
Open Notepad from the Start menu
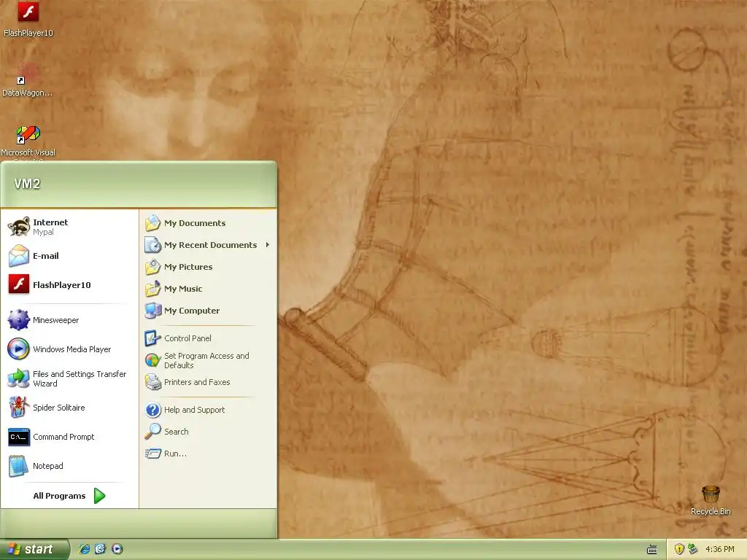coord(69,466)
